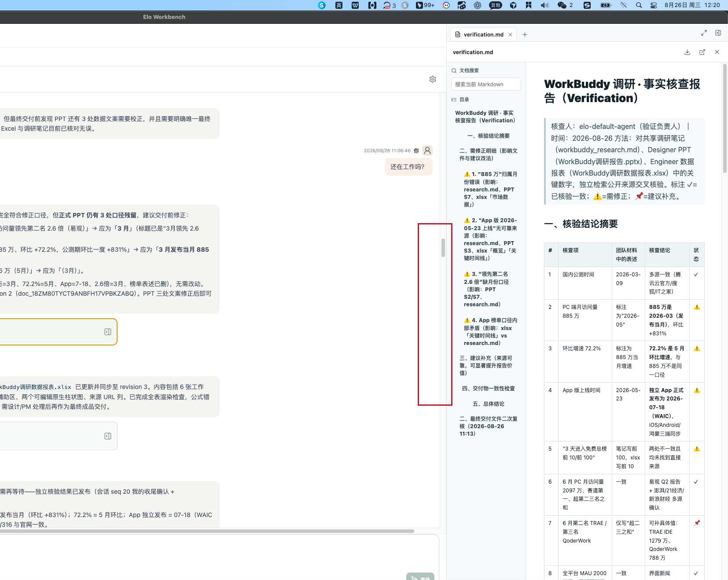Click the 目录 outline icon
This screenshot has height=580, width=728.
coord(454,99)
